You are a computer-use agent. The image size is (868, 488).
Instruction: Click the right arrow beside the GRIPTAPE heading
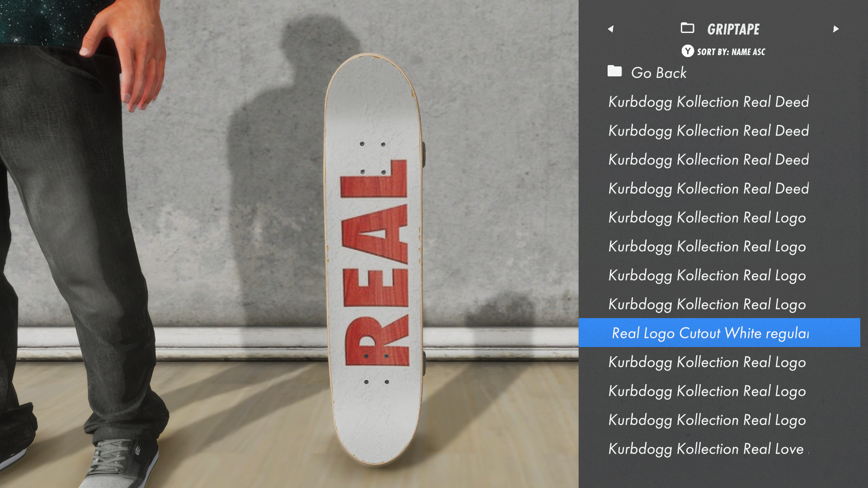coord(836,29)
